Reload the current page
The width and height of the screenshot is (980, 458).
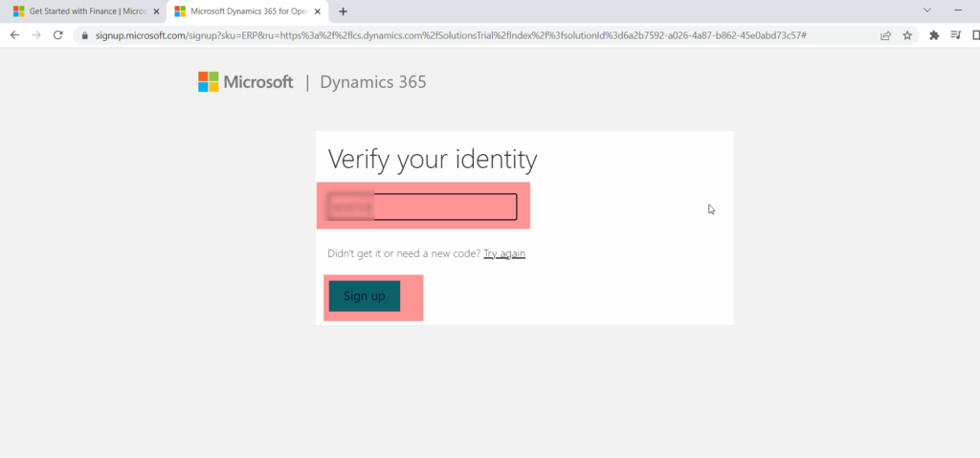[x=58, y=35]
